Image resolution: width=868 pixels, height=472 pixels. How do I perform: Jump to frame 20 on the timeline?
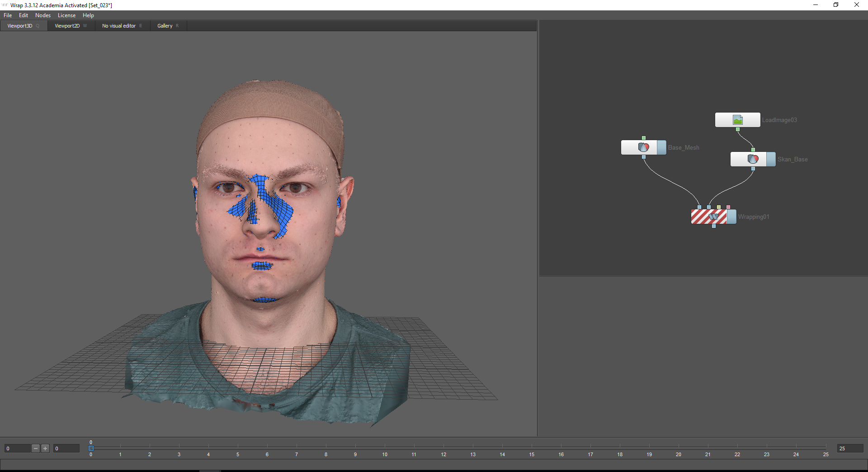pos(679,454)
